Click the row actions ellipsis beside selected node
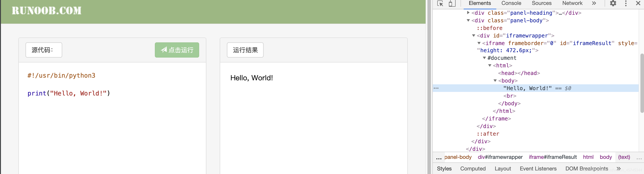The height and width of the screenshot is (174, 644). pos(436,88)
